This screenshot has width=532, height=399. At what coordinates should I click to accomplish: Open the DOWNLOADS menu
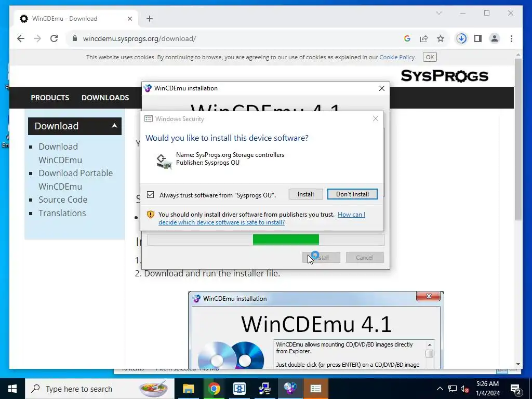tap(105, 98)
